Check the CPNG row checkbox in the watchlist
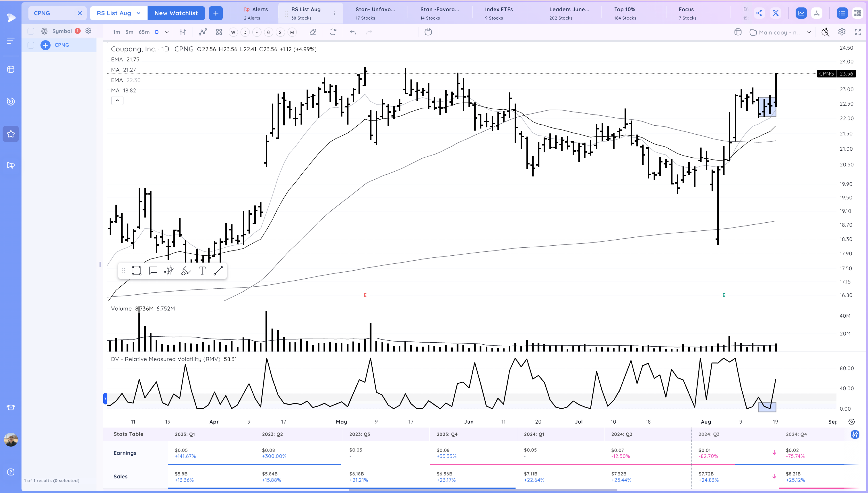868x493 pixels. pos(31,45)
